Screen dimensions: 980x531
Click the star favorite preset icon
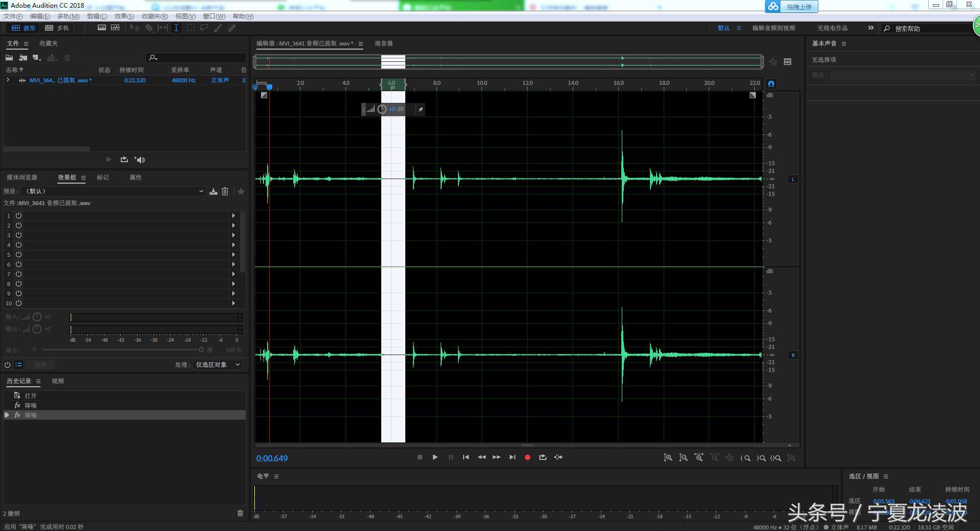pos(241,191)
